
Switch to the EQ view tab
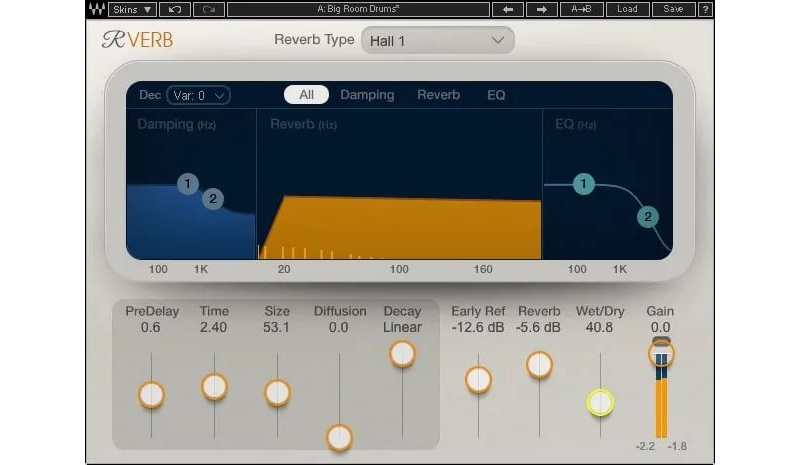coord(496,95)
